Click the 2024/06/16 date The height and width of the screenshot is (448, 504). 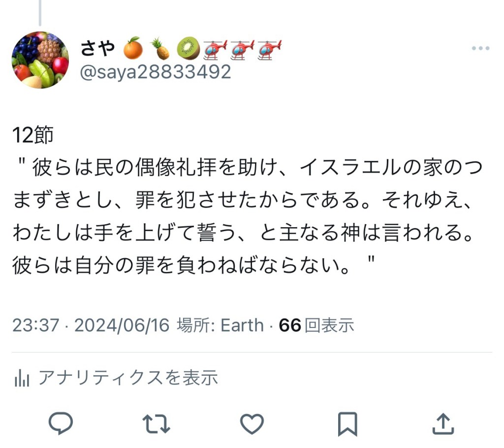coord(122,325)
